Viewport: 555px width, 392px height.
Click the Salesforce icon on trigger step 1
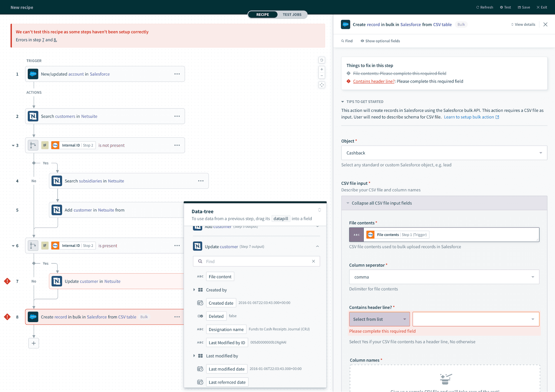tap(33, 74)
